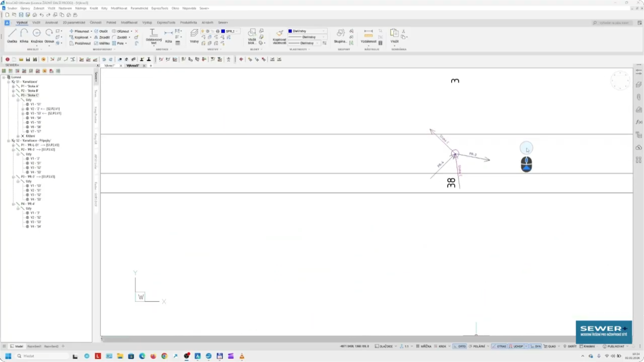Viewport: 644px width, 362px height.
Task: Open the Kreslení workspace dropdown
Action: point(597,346)
